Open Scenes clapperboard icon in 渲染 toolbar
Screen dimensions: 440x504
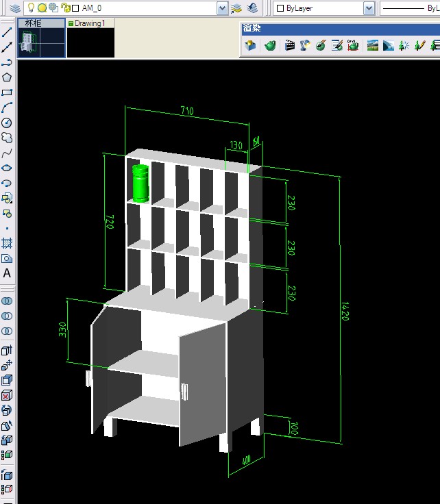pyautogui.click(x=290, y=45)
